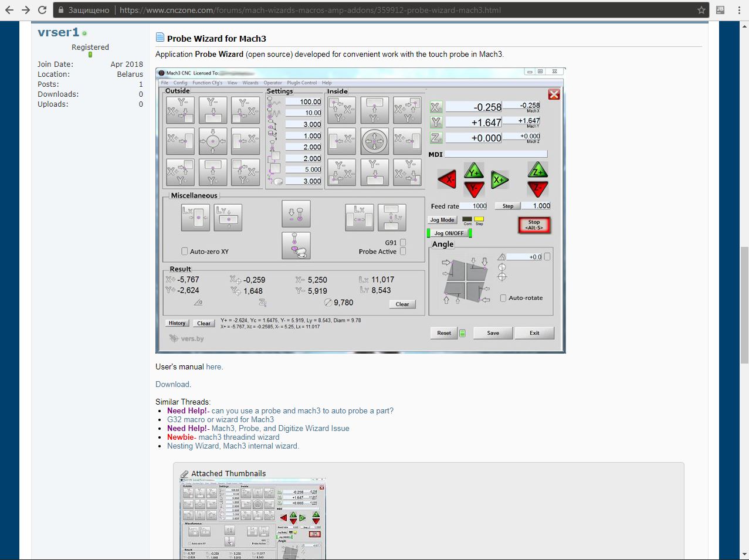This screenshot has width=749, height=560.
Task: Open the attached thumbnail image
Action: point(252,519)
